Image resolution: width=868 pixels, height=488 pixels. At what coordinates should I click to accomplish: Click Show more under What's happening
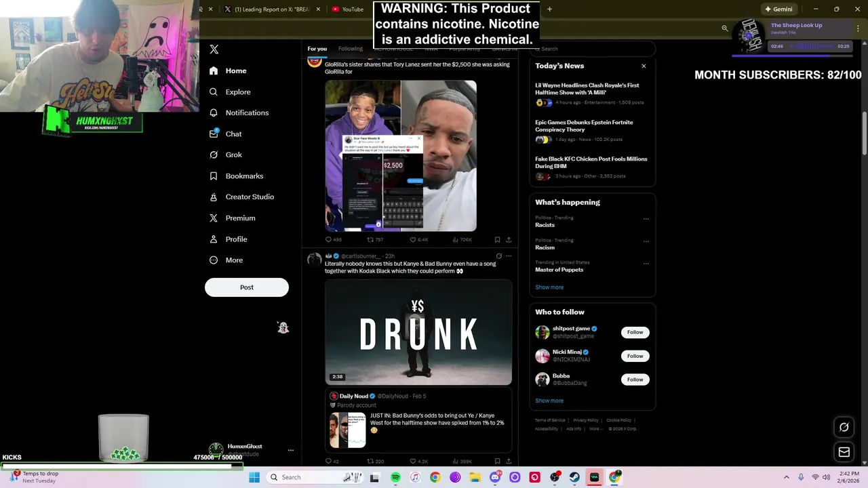(549, 287)
